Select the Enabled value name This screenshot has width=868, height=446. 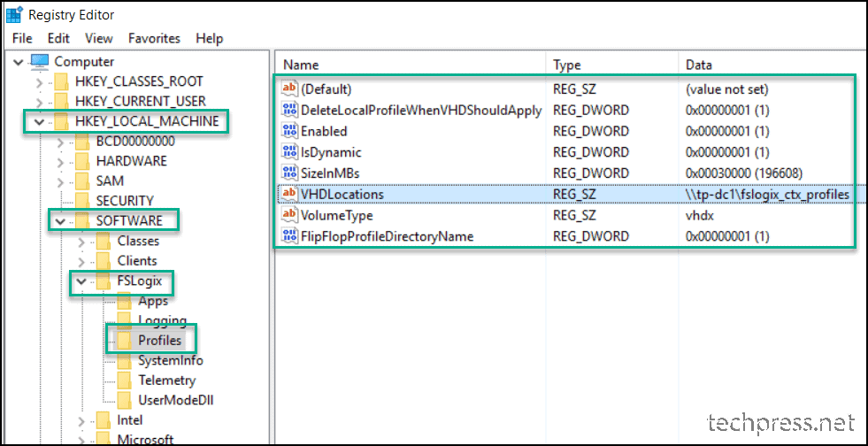324,131
